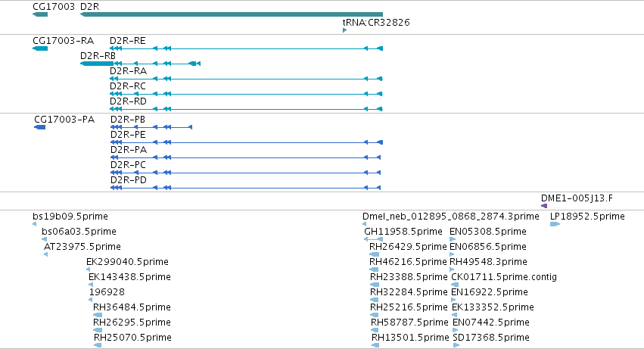The image size is (644, 349).
Task: Click the EK133352.5prime EST arrow
Action: tap(454, 315)
